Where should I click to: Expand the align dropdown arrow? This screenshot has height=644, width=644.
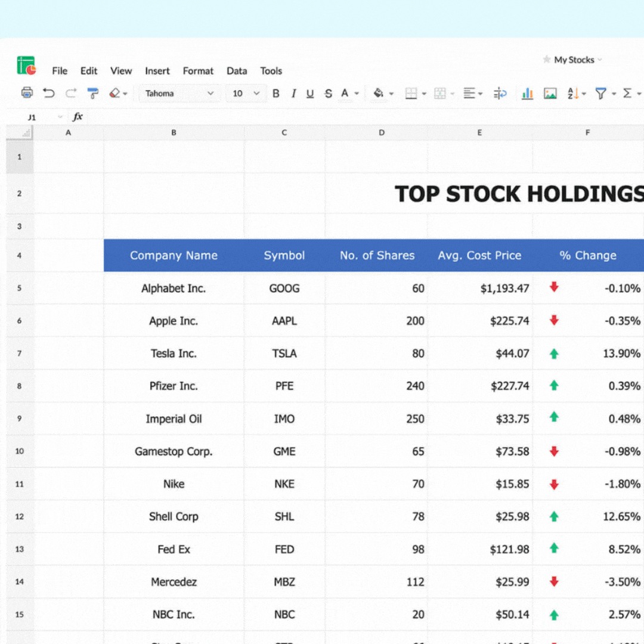(480, 94)
